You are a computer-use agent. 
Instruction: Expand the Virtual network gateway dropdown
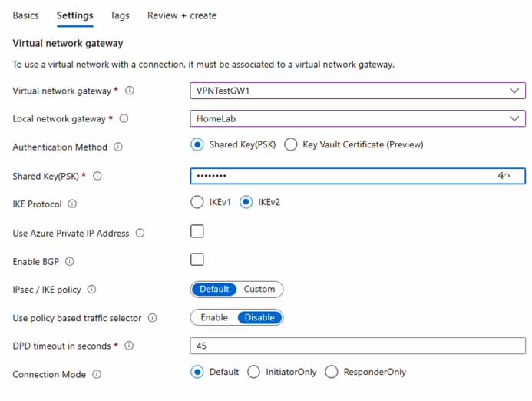coord(514,91)
